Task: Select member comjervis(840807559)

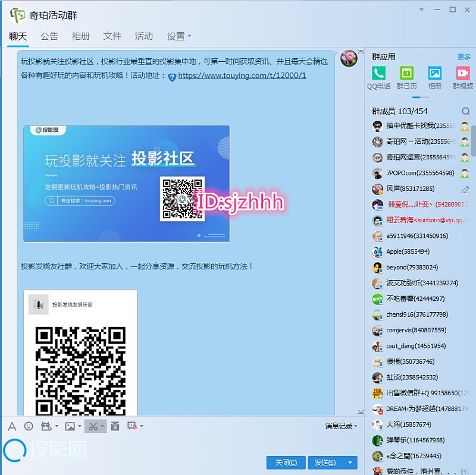Action: (x=420, y=331)
